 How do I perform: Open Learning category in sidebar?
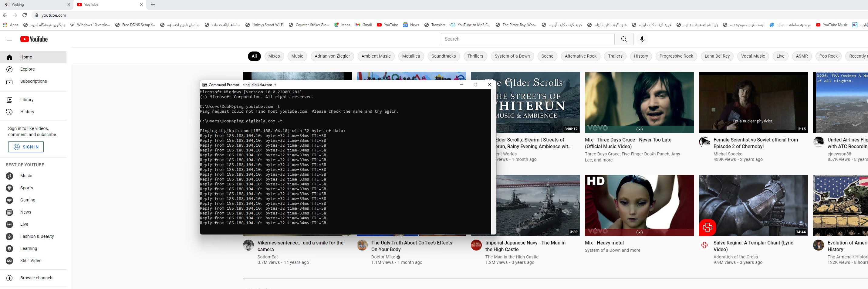click(x=33, y=249)
